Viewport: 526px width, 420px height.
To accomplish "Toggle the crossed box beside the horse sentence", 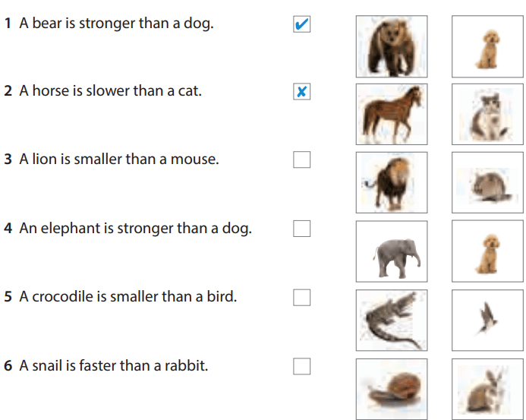I will [301, 93].
